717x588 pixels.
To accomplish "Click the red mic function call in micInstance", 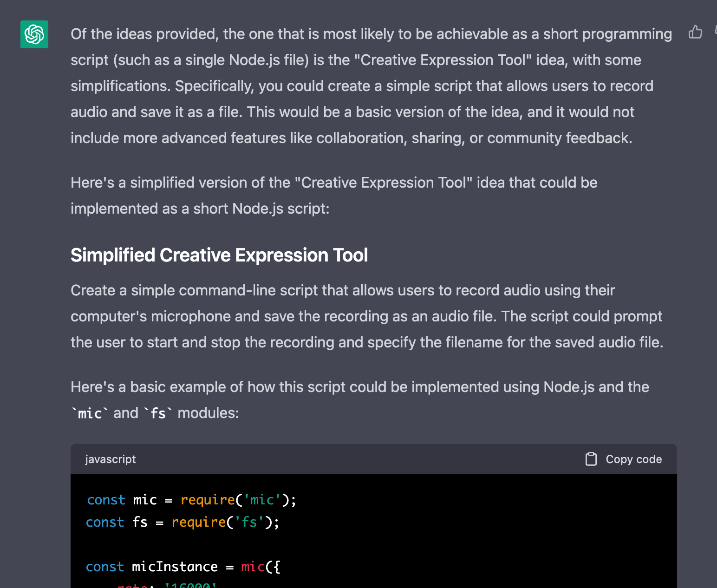I will tap(253, 567).
